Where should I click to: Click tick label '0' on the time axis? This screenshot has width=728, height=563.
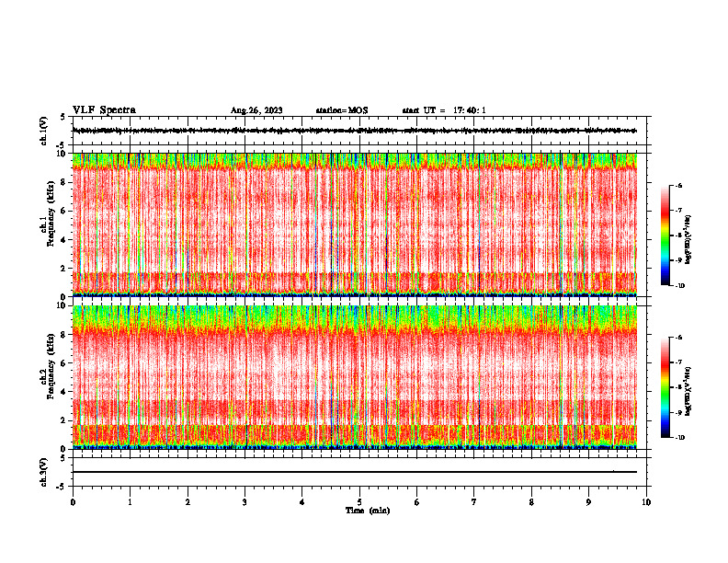tap(73, 502)
